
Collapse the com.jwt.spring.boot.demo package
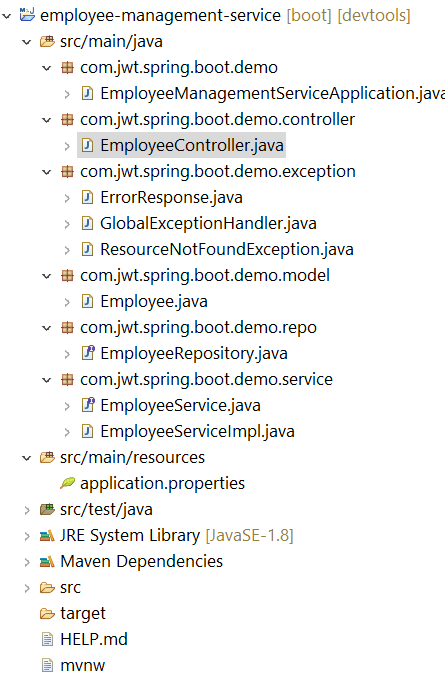coord(47,68)
